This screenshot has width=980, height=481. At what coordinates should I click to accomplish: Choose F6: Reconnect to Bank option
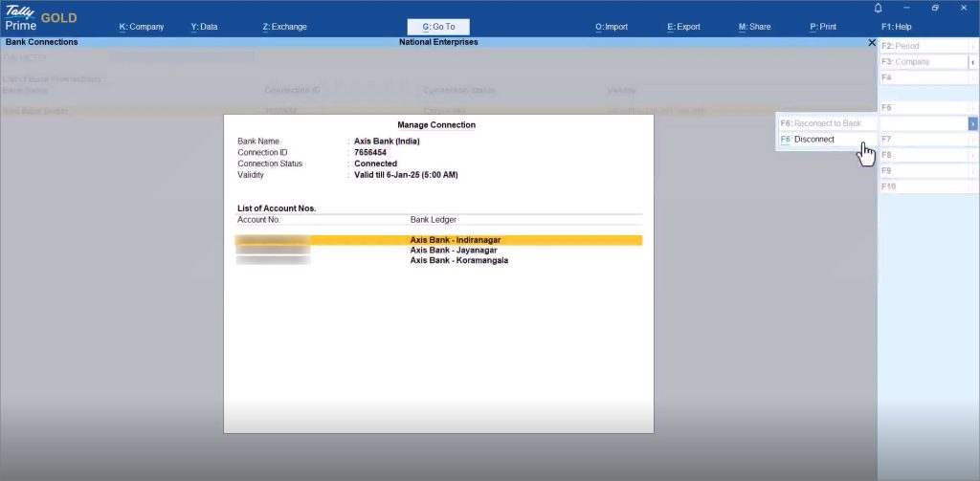(825, 123)
